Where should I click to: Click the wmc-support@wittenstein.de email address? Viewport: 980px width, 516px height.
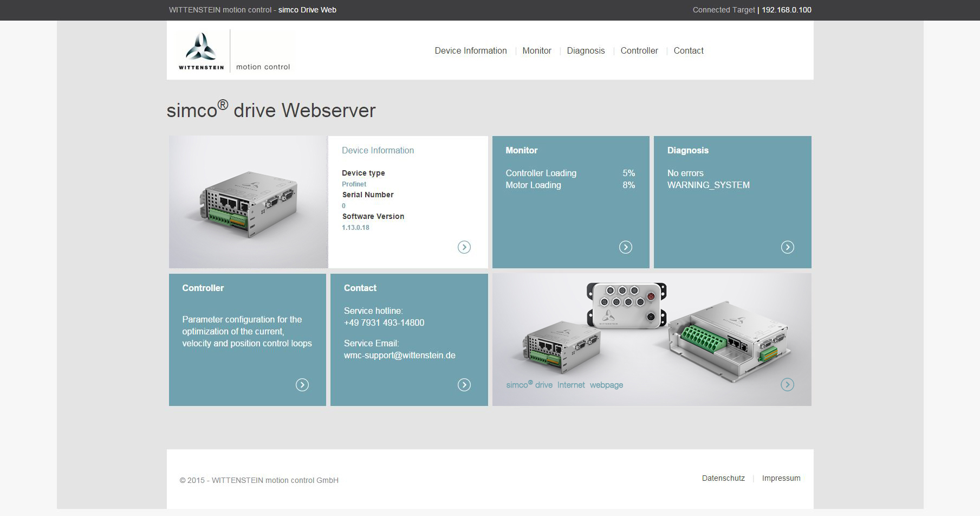tap(399, 355)
